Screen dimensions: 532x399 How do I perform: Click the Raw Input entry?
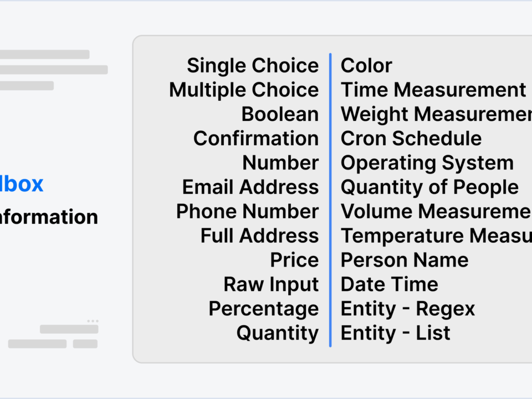[x=271, y=285]
